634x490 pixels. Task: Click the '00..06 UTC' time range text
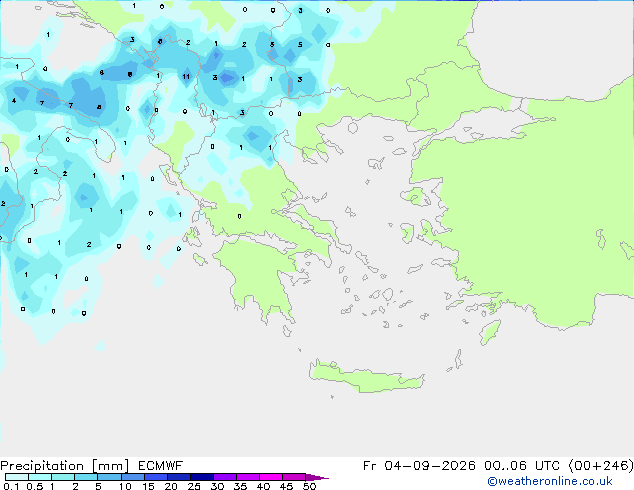point(522,466)
